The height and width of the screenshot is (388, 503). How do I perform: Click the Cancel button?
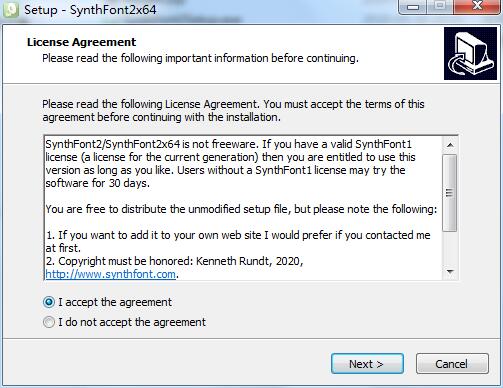[452, 364]
